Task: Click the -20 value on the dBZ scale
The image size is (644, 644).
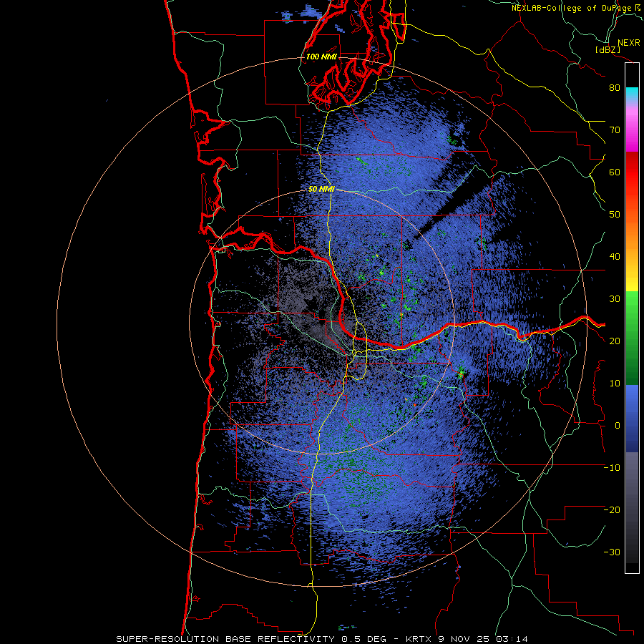Action: (612, 509)
